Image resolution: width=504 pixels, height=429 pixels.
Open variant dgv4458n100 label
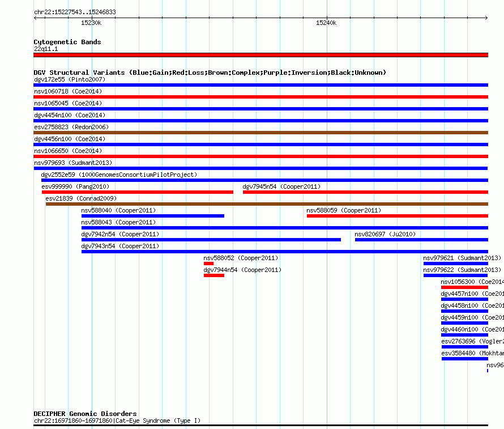(472, 305)
